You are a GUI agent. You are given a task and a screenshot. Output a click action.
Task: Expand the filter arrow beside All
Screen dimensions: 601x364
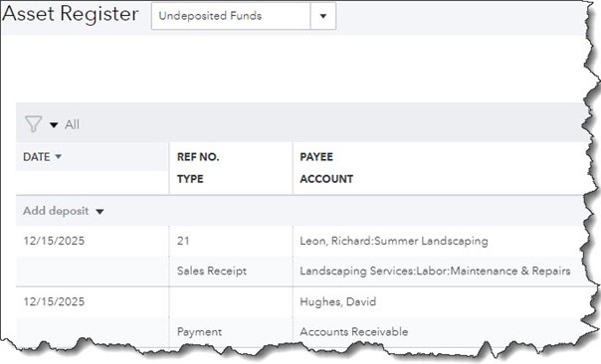click(54, 125)
